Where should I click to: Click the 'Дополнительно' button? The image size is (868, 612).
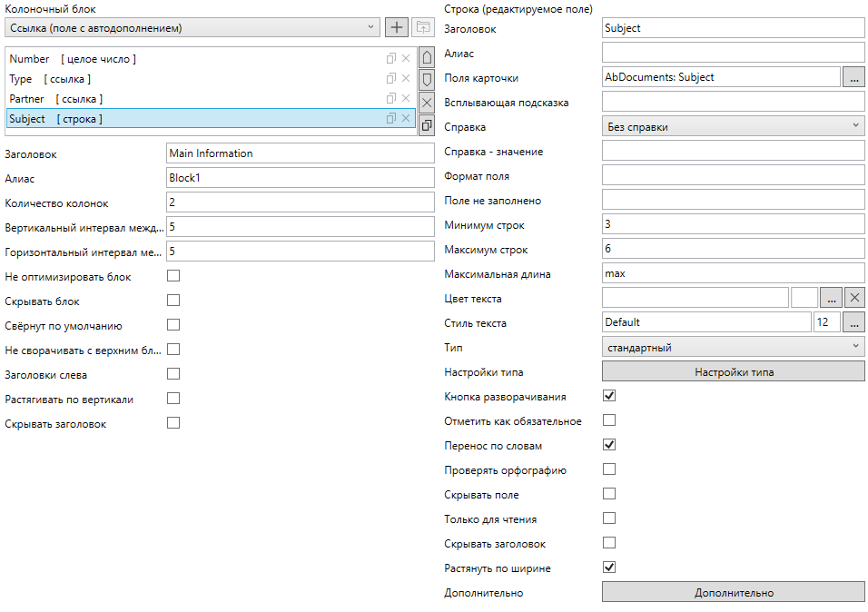click(734, 593)
